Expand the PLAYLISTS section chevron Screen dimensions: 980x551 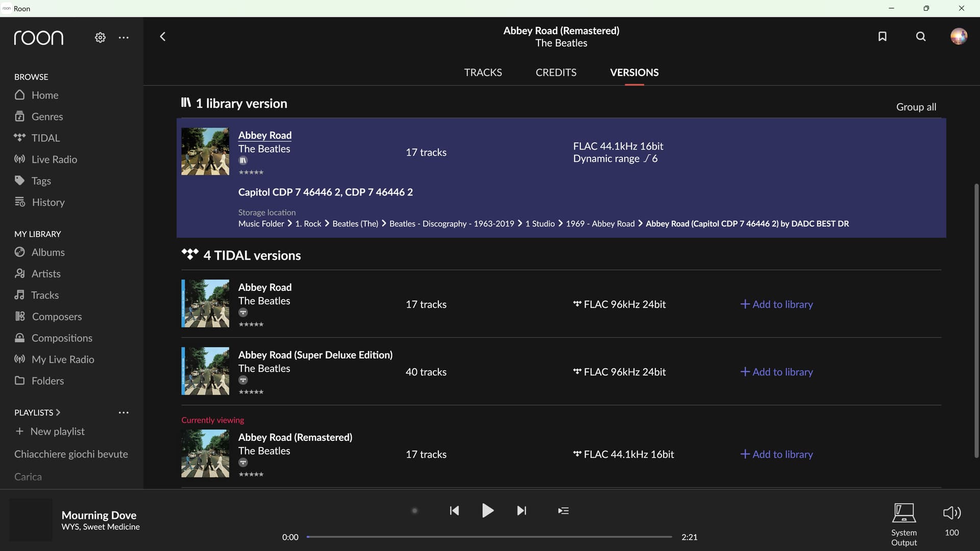coord(58,412)
